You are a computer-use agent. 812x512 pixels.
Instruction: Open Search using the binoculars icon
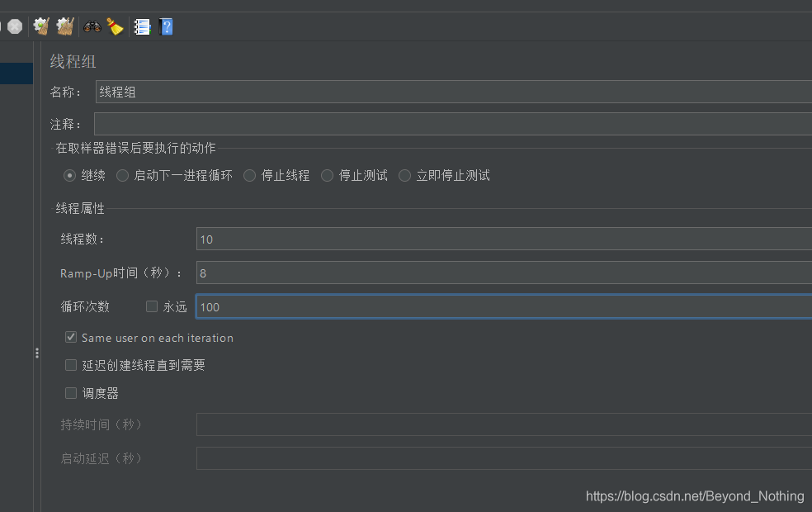coord(92,26)
